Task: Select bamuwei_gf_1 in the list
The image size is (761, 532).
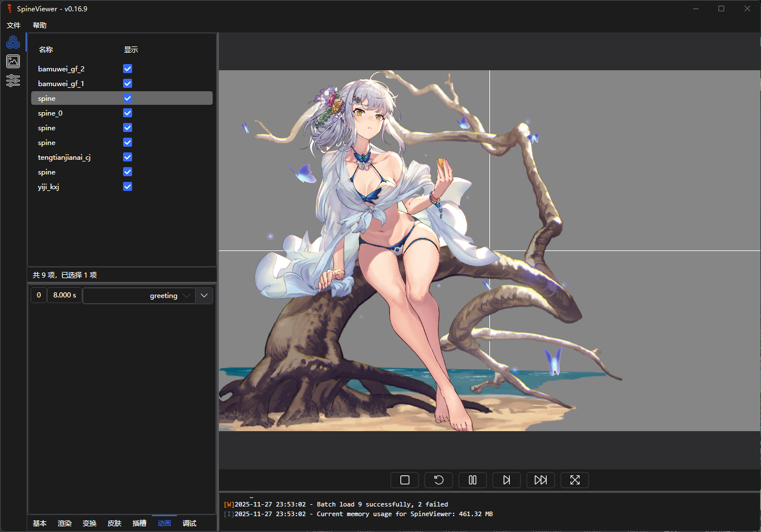Action: [x=122, y=83]
